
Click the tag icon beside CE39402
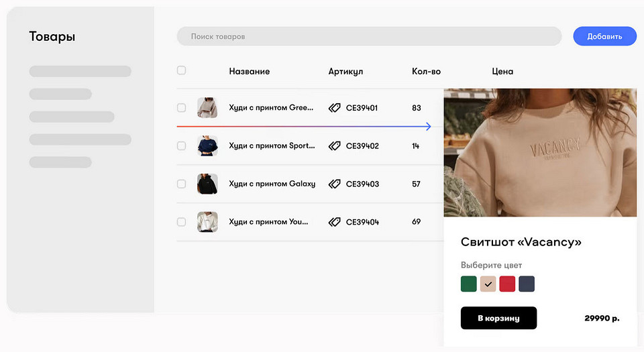334,145
